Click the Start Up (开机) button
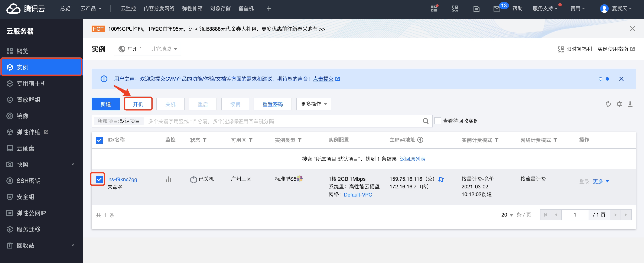 138,104
